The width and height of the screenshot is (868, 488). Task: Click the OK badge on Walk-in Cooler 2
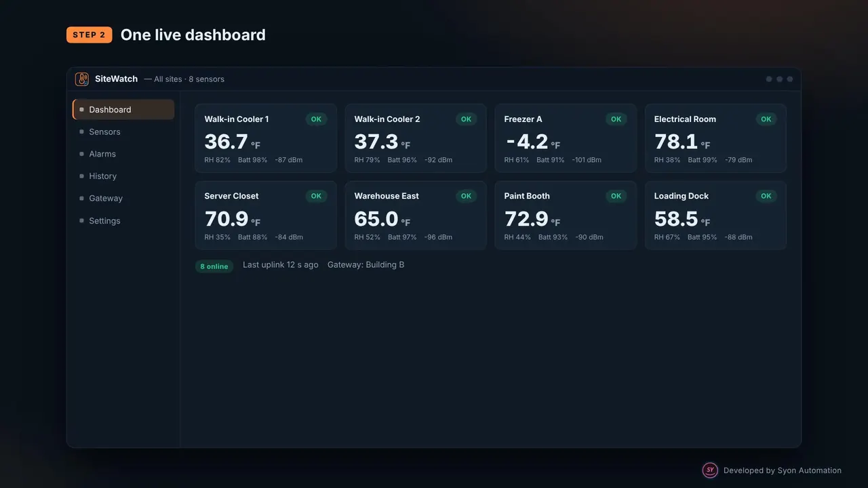point(466,119)
